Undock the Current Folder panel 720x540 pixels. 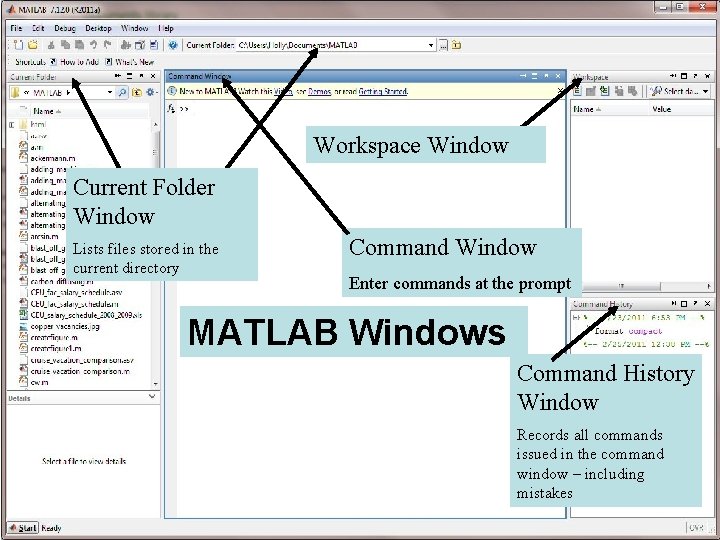coord(141,76)
